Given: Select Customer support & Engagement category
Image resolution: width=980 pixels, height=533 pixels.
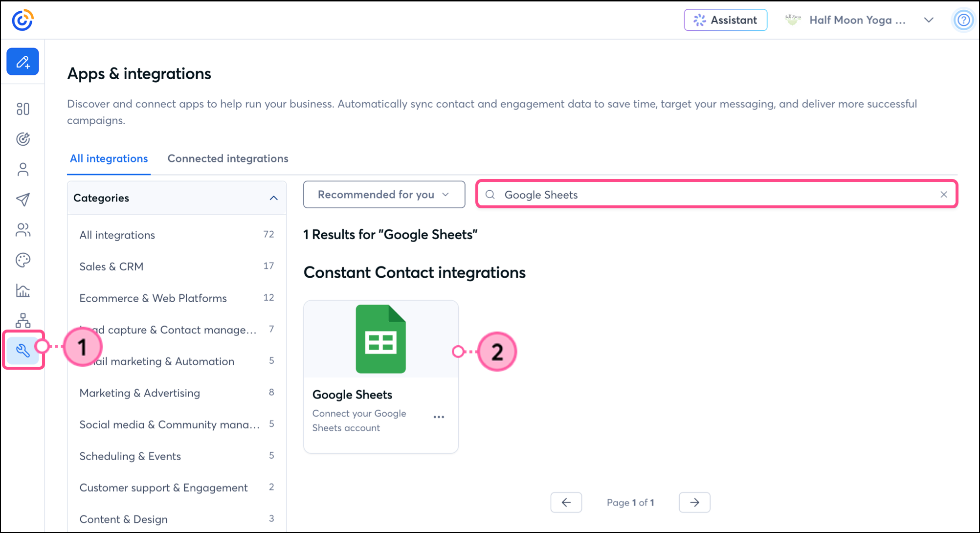Looking at the screenshot, I should pos(177,488).
